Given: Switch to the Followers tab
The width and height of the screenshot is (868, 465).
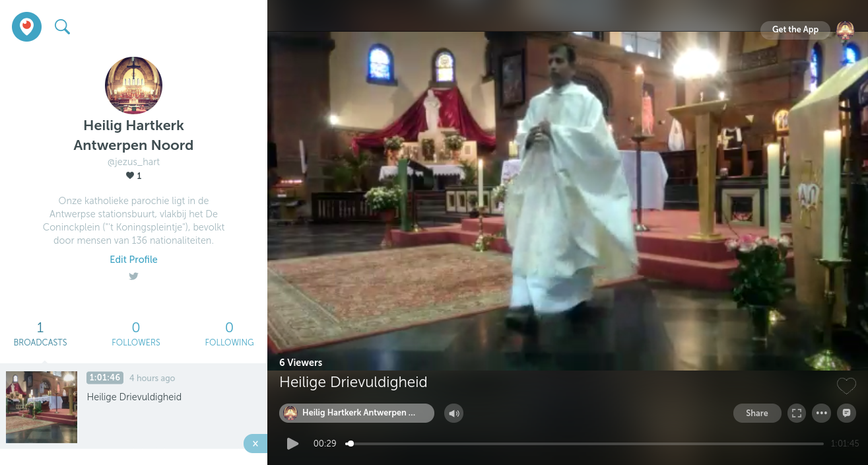Looking at the screenshot, I should (x=136, y=334).
